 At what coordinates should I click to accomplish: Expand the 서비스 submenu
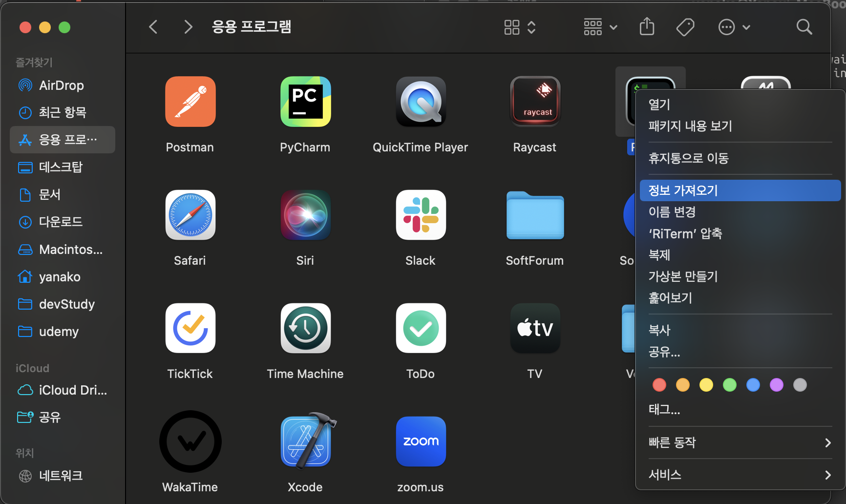click(740, 475)
